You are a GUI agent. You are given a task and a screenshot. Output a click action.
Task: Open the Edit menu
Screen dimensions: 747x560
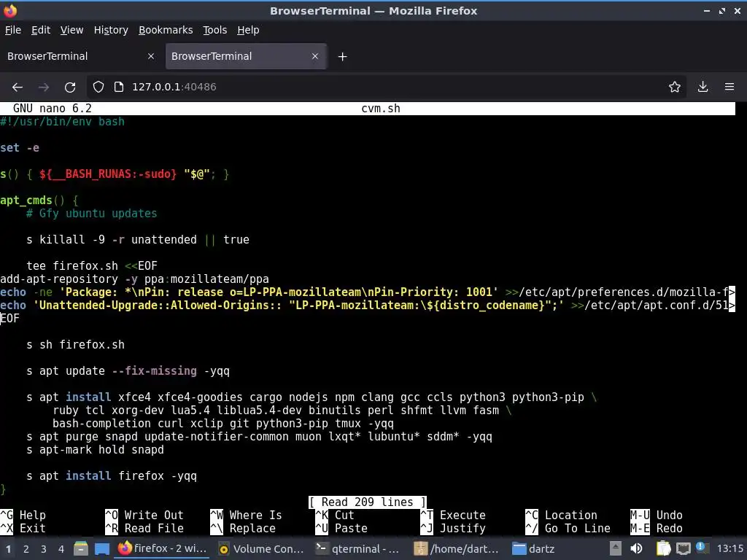point(41,30)
